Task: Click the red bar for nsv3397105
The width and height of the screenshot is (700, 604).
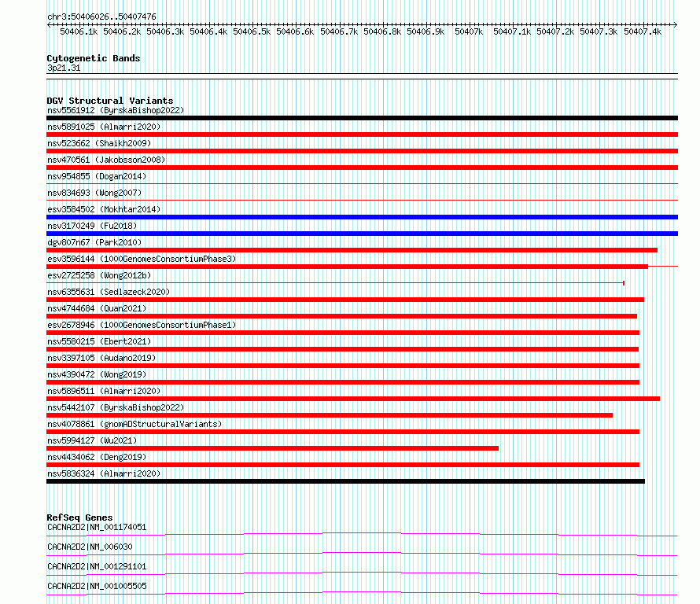Action: pyautogui.click(x=343, y=366)
